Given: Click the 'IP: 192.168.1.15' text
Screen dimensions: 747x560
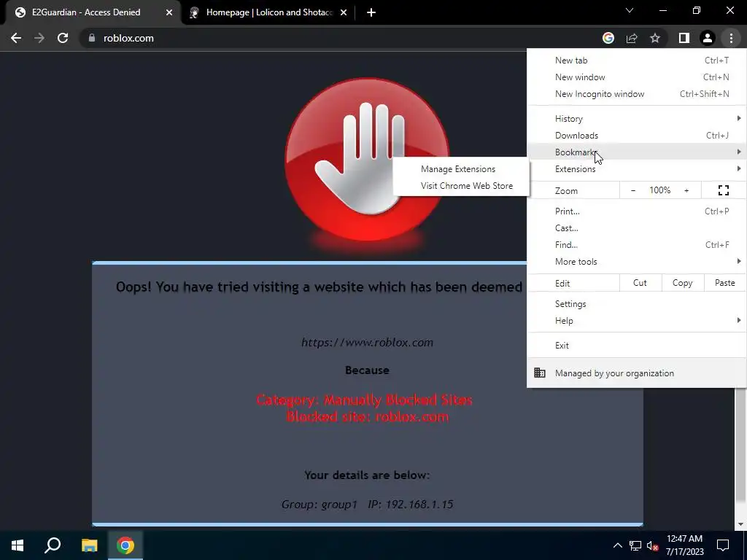Looking at the screenshot, I should click(410, 505).
